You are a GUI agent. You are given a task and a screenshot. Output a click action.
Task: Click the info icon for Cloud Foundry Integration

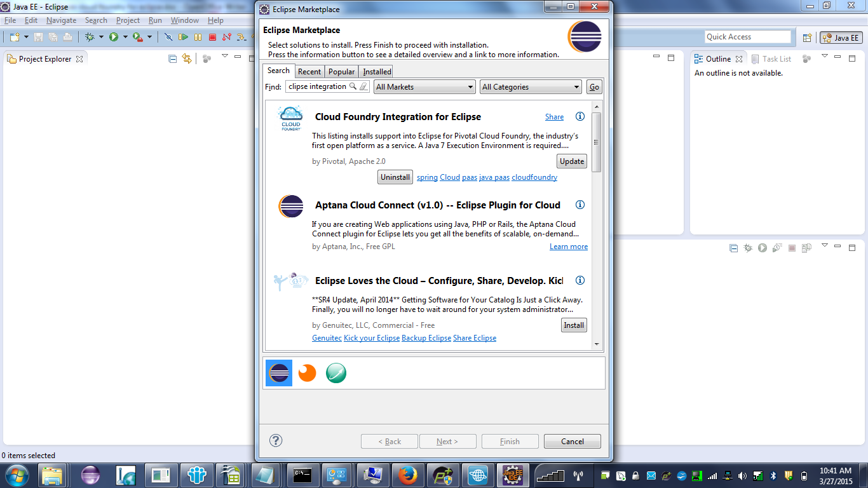click(x=580, y=117)
